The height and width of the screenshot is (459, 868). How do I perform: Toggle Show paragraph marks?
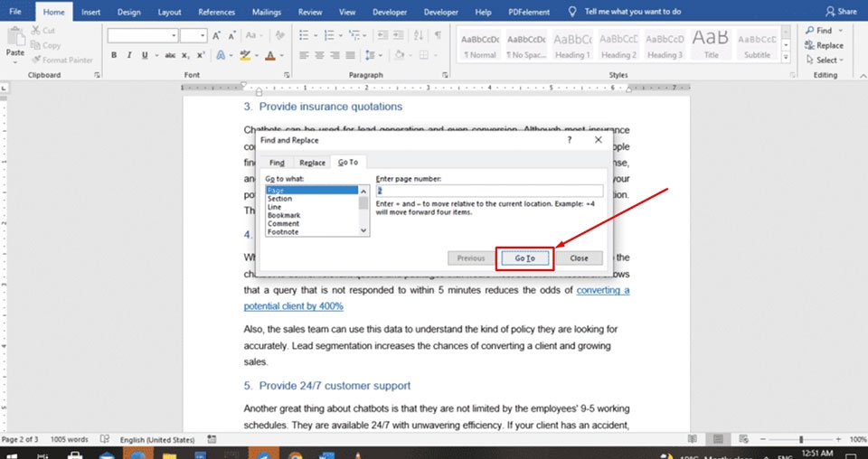pyautogui.click(x=438, y=36)
